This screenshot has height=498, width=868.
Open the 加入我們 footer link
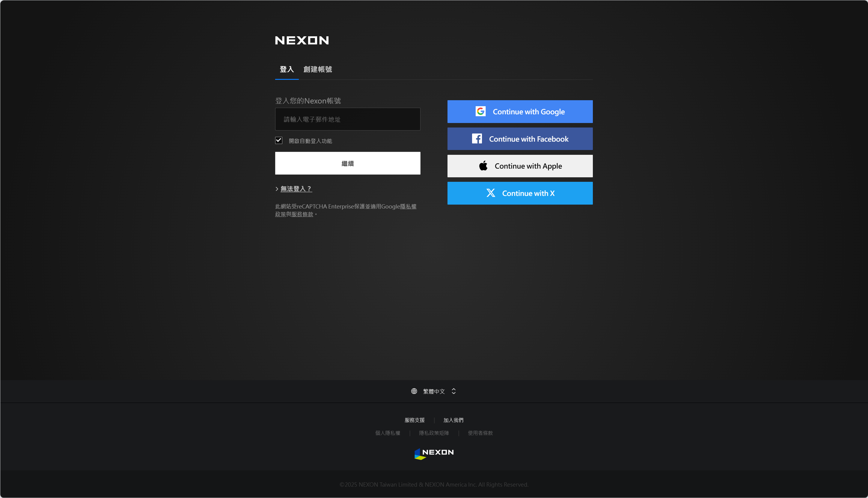(453, 420)
